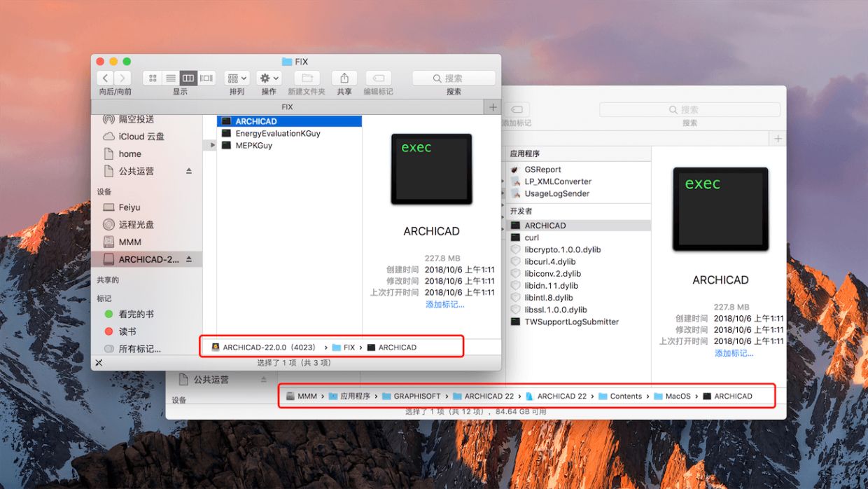Click 添加标记... link in back window preview

(x=734, y=353)
